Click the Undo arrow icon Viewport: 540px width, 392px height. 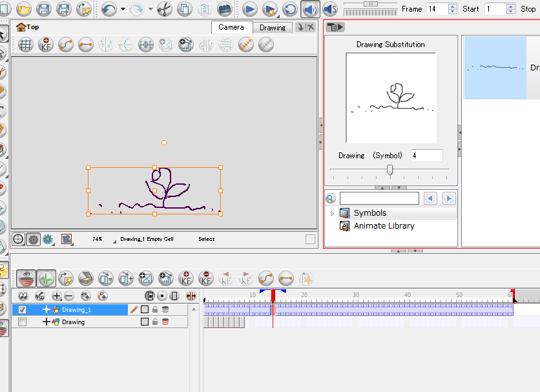click(109, 9)
